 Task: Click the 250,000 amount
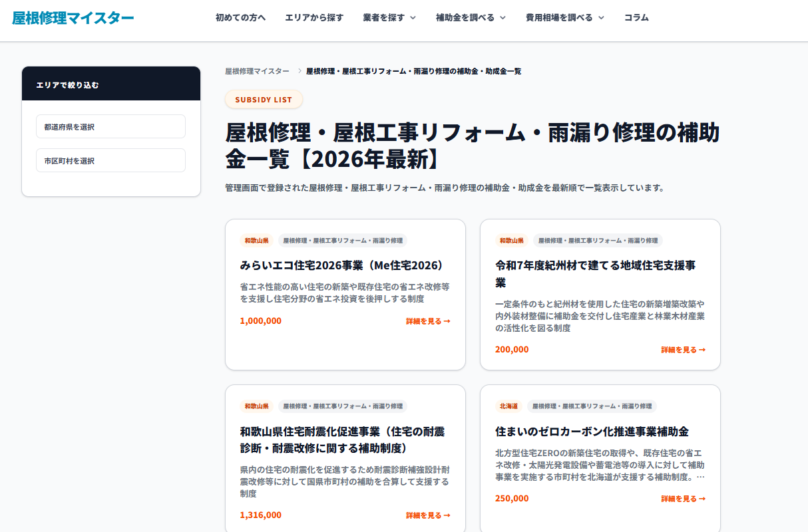point(512,499)
